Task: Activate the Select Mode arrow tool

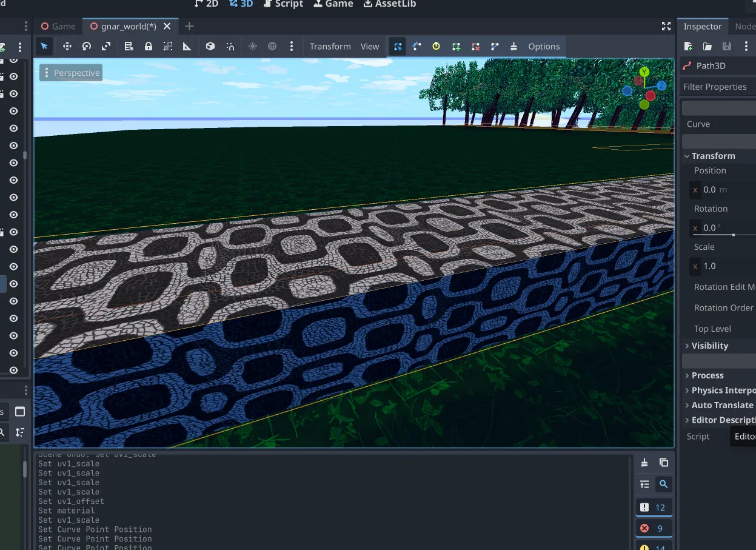Action: (44, 46)
